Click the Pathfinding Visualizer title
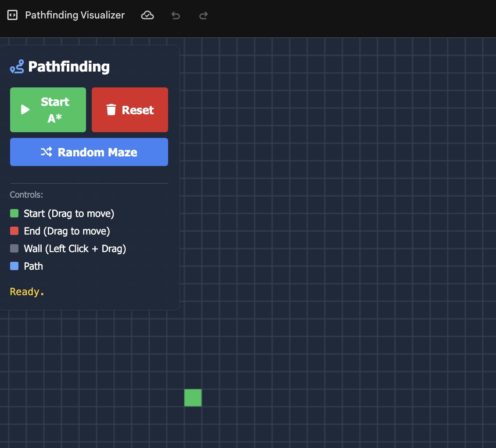Screen dimensions: 496x448 75,15
